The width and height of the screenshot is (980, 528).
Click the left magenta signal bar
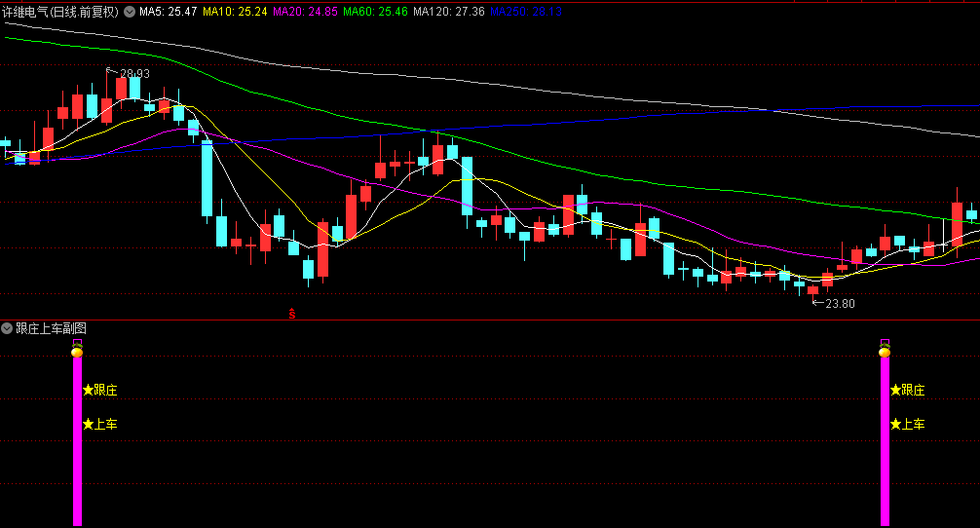tap(78, 440)
